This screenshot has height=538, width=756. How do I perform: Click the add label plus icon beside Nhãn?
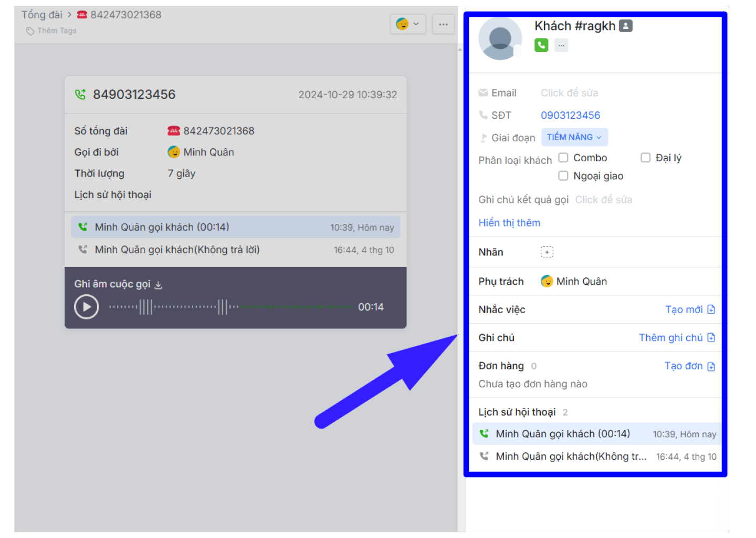(547, 252)
